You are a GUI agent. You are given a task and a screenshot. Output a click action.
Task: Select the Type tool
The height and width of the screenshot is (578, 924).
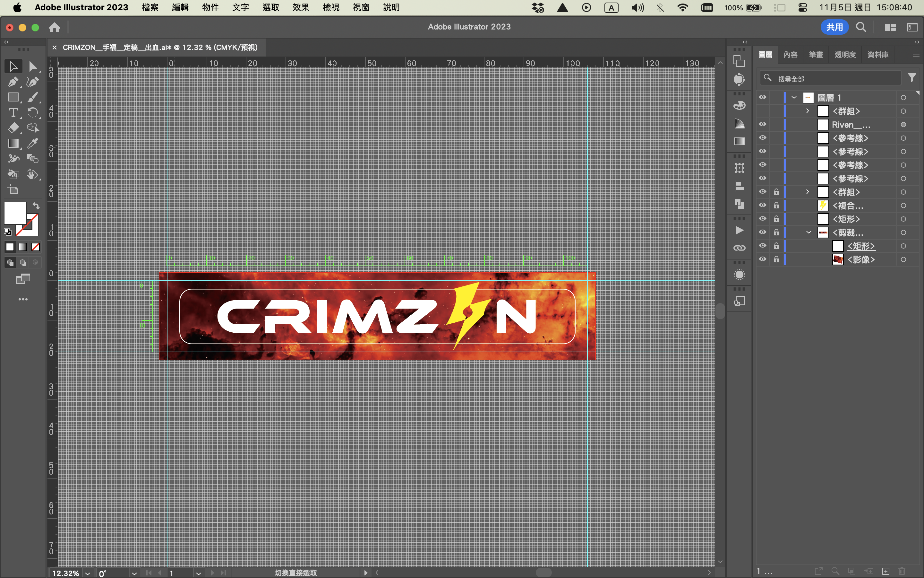coord(13,112)
